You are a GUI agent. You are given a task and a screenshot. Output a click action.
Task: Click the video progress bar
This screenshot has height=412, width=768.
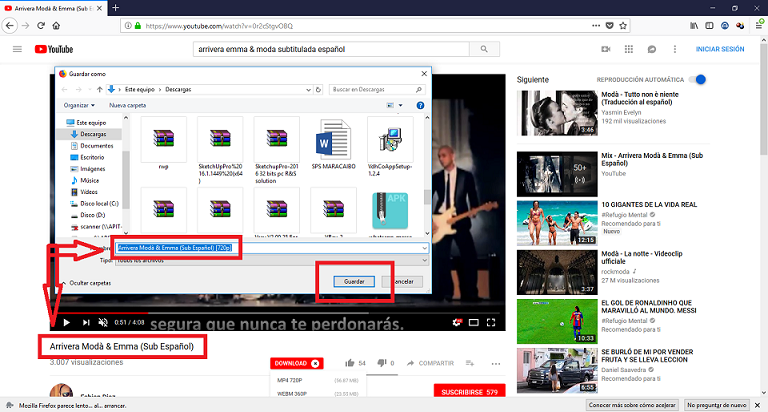(279, 313)
